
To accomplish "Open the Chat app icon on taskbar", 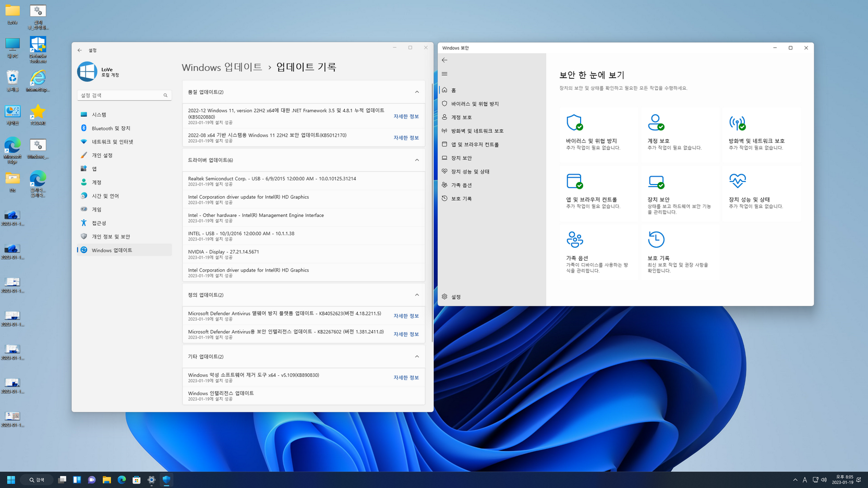I will (x=92, y=480).
